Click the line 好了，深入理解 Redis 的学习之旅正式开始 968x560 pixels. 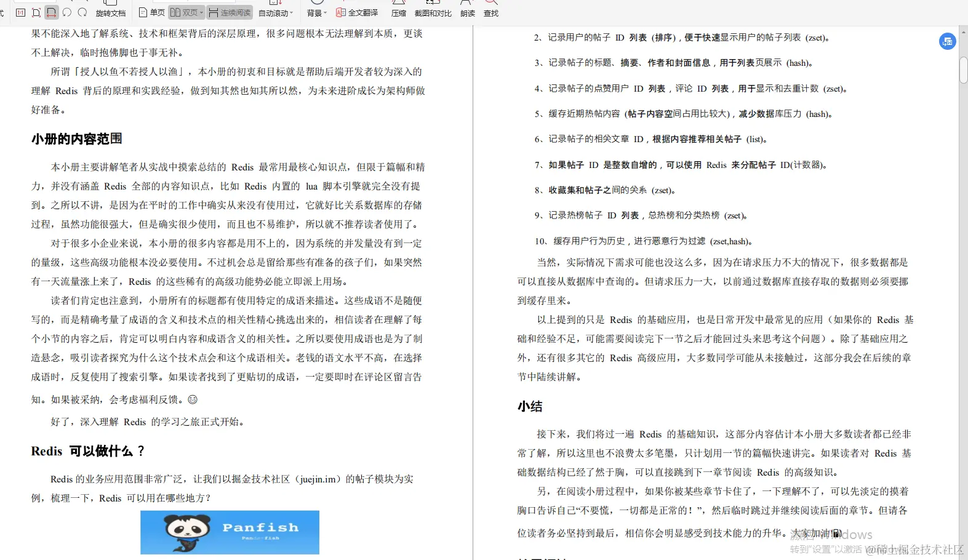[150, 422]
